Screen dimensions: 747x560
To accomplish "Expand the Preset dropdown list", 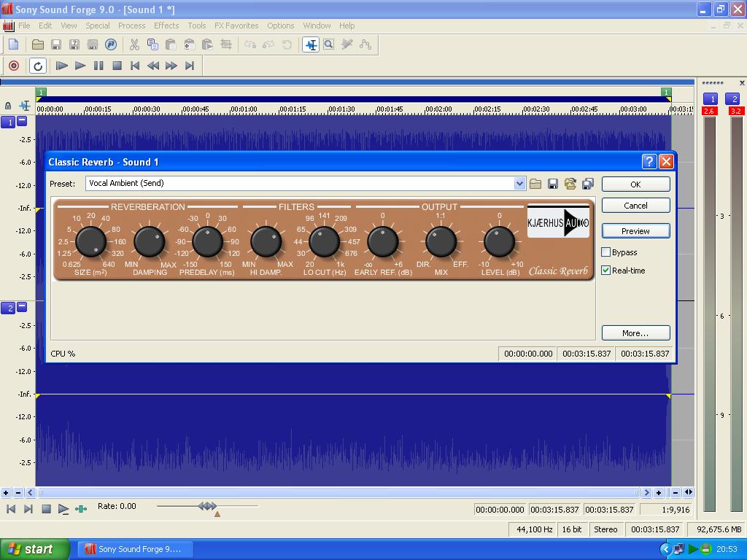I will click(x=519, y=184).
